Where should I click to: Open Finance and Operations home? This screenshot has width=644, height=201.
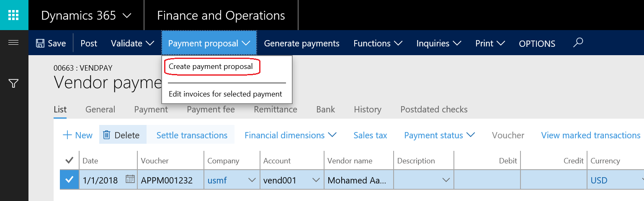pos(221,16)
